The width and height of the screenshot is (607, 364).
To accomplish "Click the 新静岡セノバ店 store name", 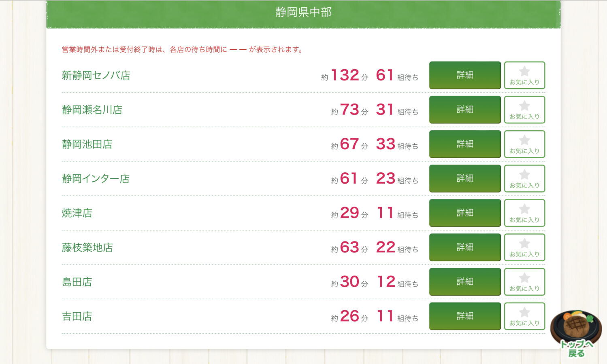I will point(96,75).
